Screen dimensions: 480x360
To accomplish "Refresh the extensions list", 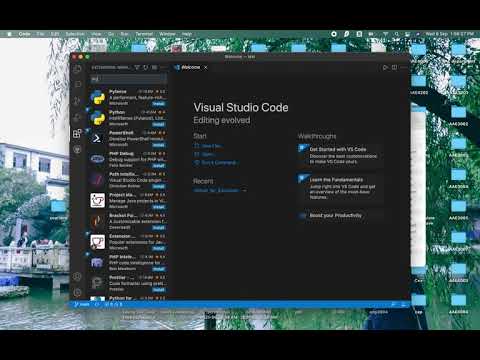I will tap(146, 67).
